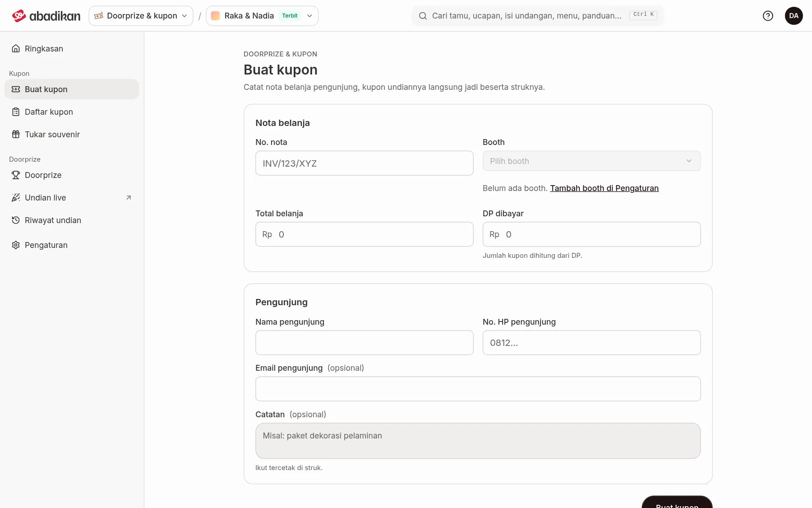Follow the Tambah booth di Pengaturan link

point(604,188)
